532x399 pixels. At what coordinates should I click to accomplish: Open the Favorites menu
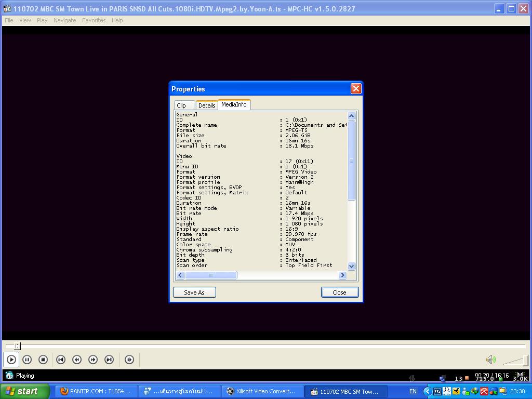coord(94,20)
